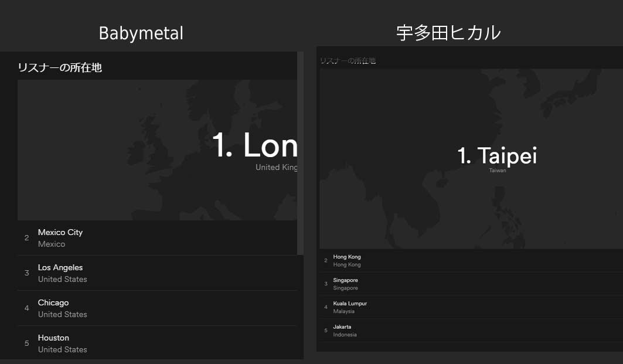Click the 1. London map heading
This screenshot has width=623, height=364.
(255, 145)
